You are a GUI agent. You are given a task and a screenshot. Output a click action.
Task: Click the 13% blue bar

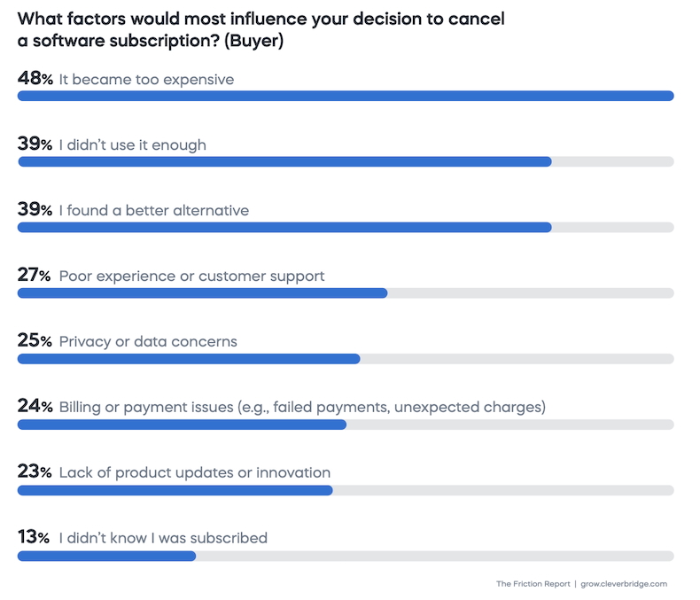106,556
